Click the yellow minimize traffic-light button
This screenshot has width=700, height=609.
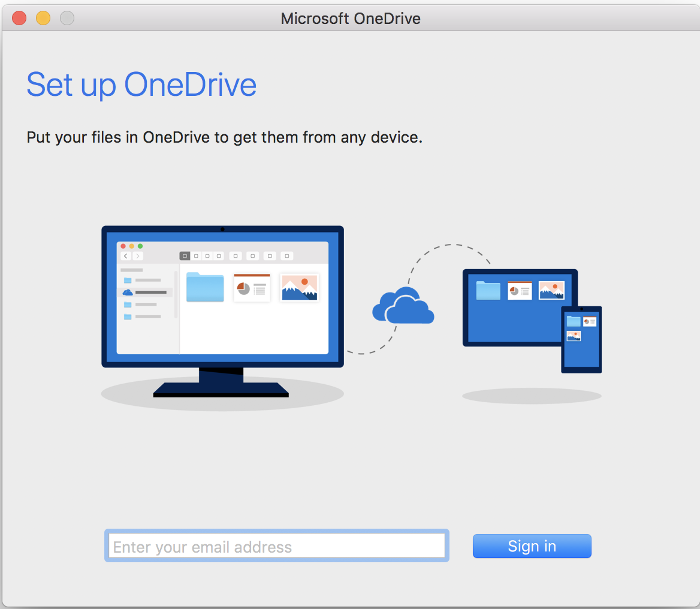click(43, 17)
